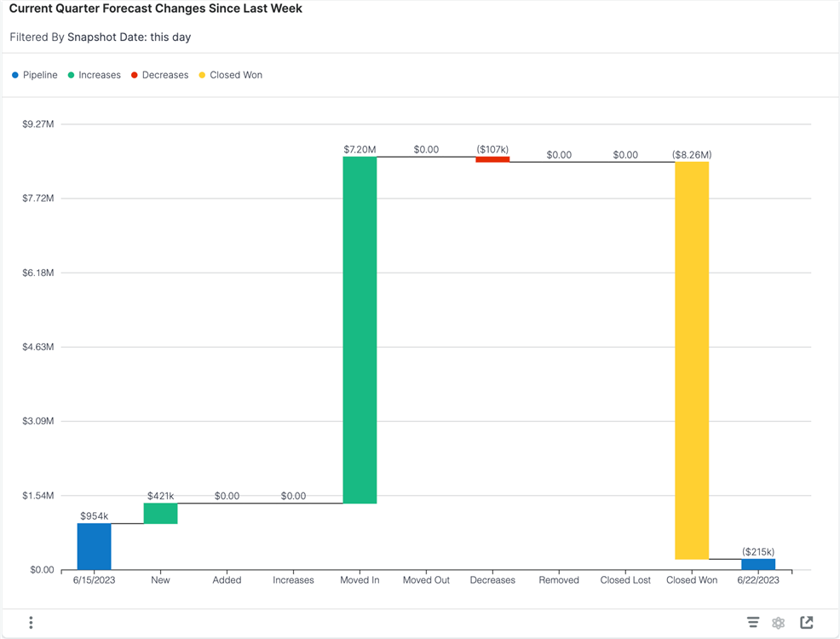This screenshot has width=840, height=639.
Task: Click the blue 6/15/2023 pipeline bar
Action: pos(94,546)
